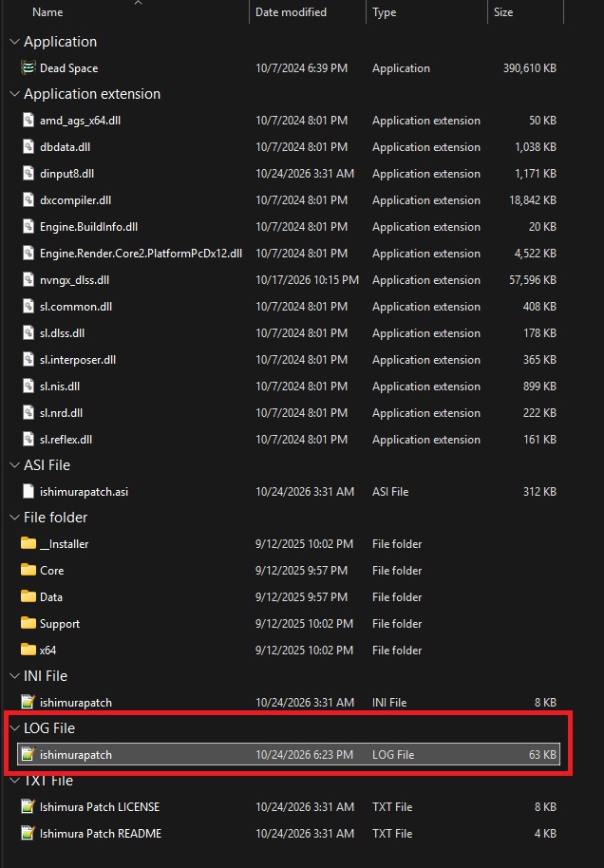Click the Data folder icon

click(x=28, y=596)
